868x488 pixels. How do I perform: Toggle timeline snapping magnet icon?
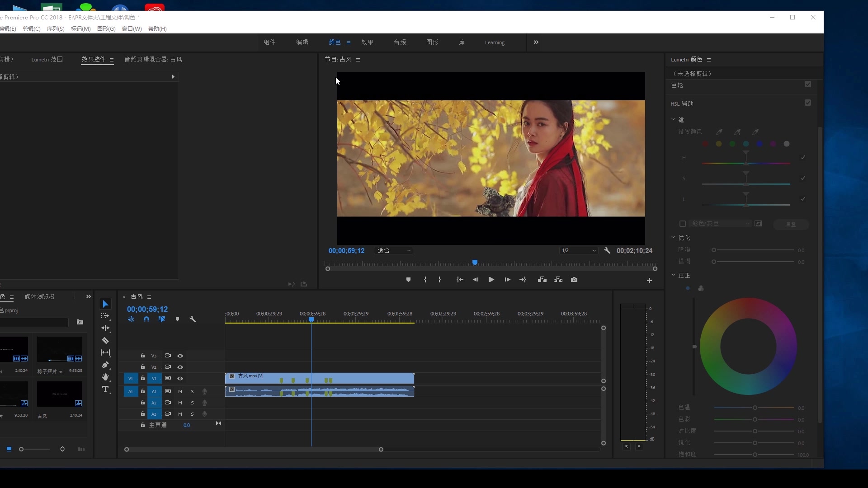click(146, 319)
